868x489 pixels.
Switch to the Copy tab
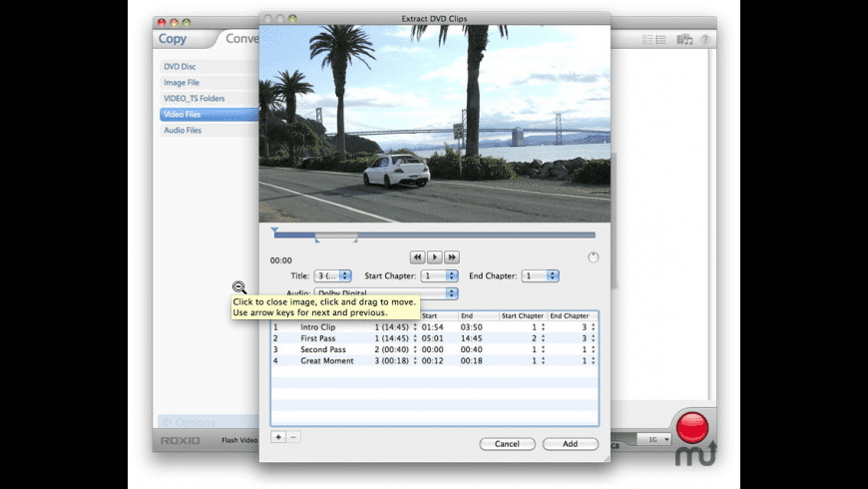(x=173, y=39)
